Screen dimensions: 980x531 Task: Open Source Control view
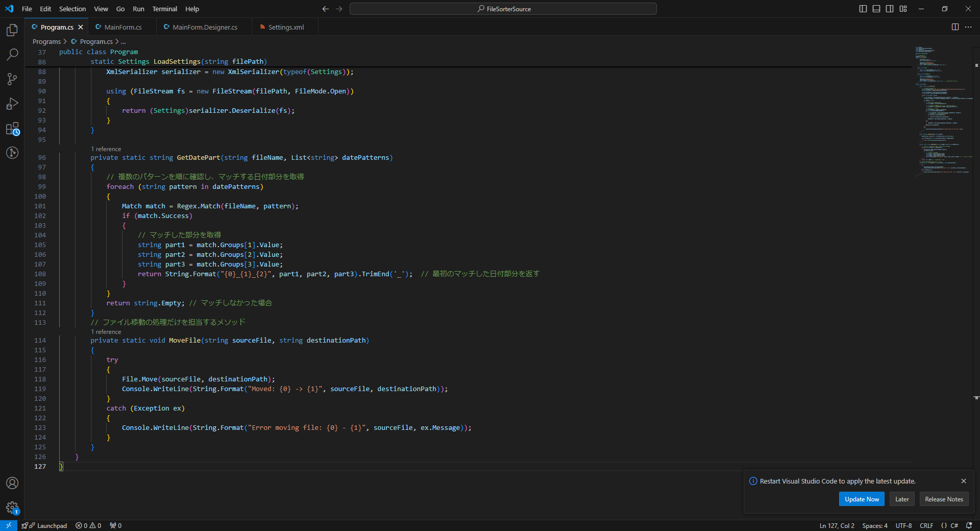[x=12, y=79]
